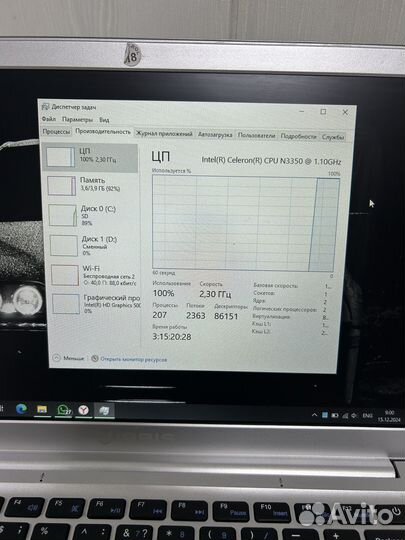Screen dimensions: 405x540
Task: Show hidden tray icons chevron
Action: click(314, 415)
